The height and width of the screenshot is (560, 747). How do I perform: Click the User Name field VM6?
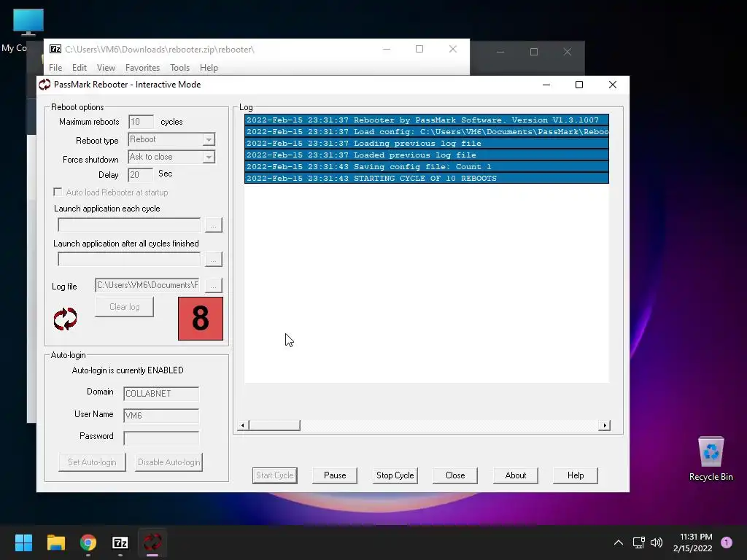[161, 416]
